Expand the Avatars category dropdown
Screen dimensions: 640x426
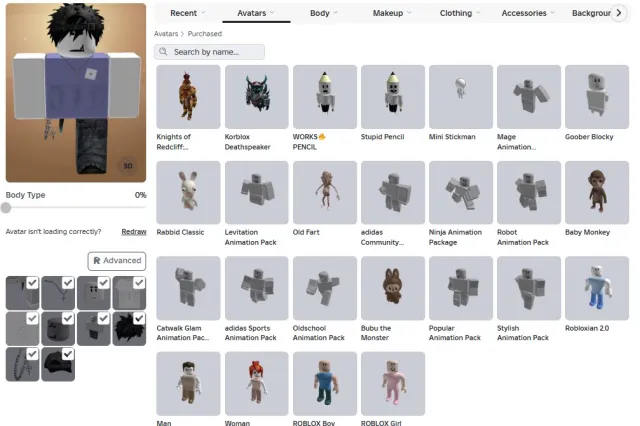click(x=256, y=13)
